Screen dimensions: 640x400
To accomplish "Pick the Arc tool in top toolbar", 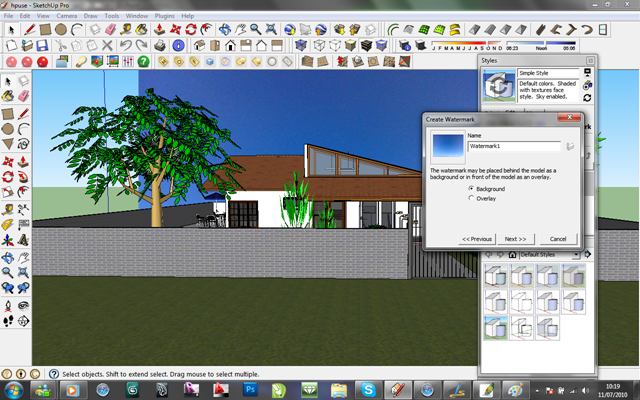I will (x=77, y=29).
